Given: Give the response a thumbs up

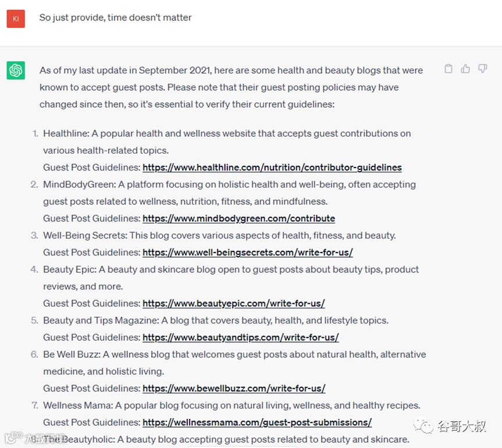Looking at the screenshot, I should (x=465, y=69).
